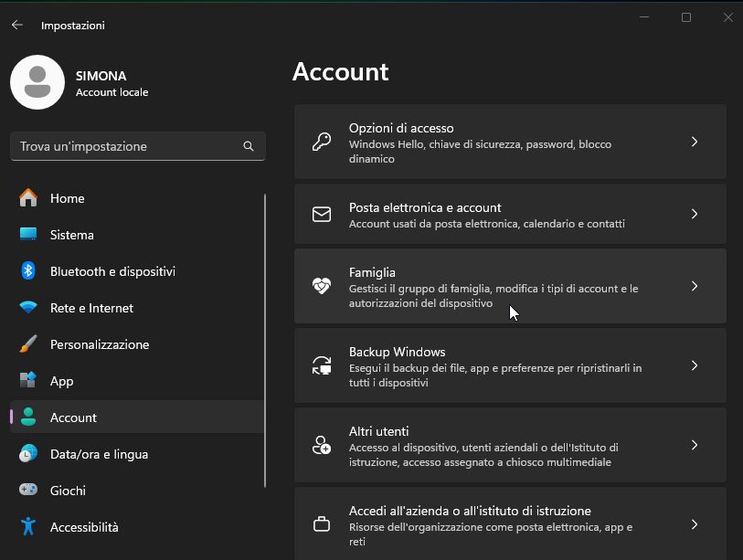Click the envelope icon for Posta elettronica

point(322,214)
